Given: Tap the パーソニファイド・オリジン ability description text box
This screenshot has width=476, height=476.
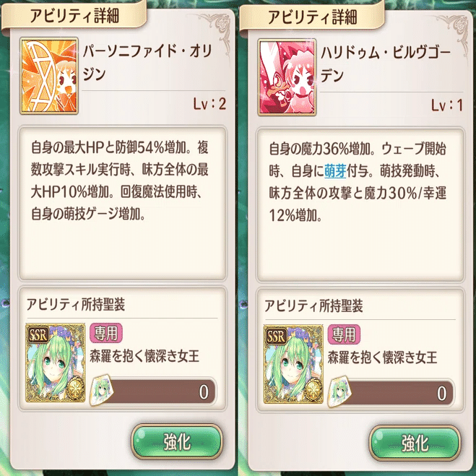Looking at the screenshot, I should 122,204.
